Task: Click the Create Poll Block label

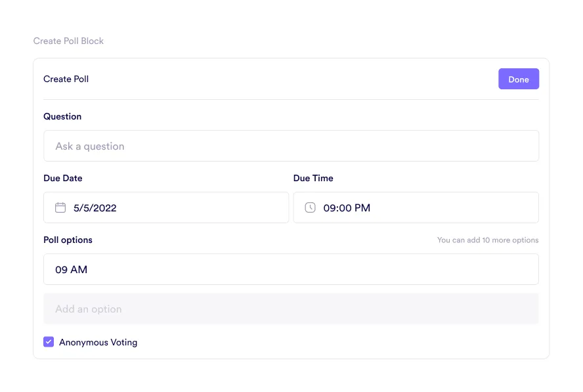Action: pyautogui.click(x=68, y=41)
